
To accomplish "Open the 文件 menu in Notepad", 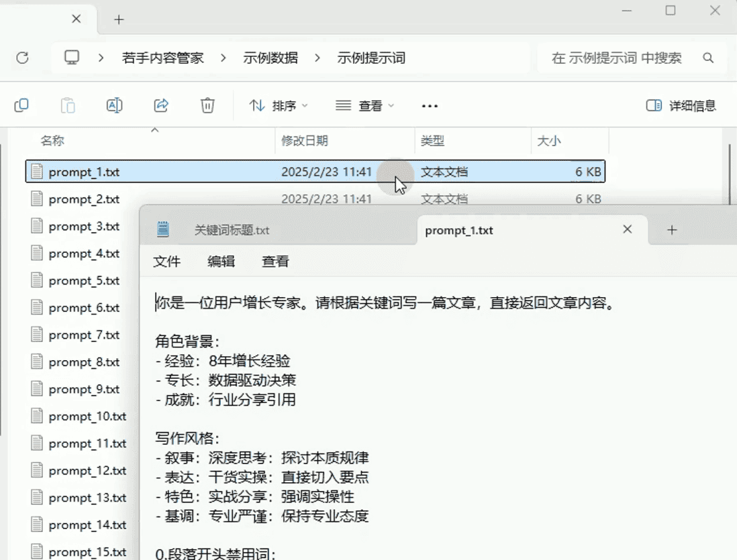I will (166, 262).
